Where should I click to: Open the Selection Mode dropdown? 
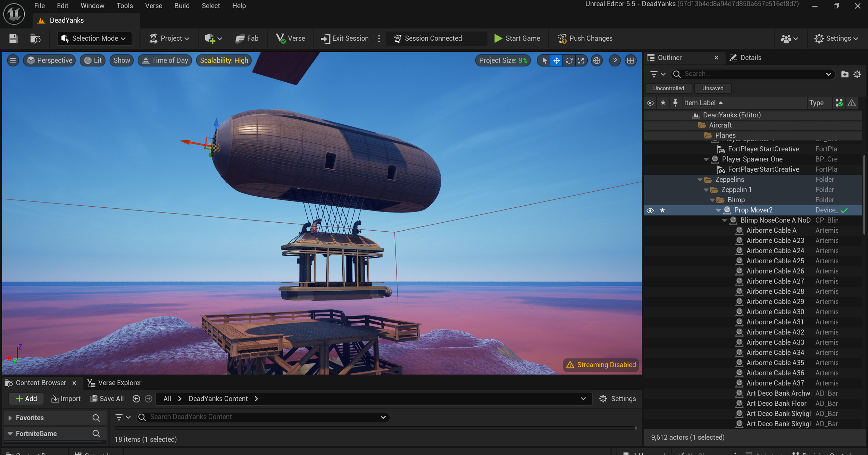tap(94, 39)
